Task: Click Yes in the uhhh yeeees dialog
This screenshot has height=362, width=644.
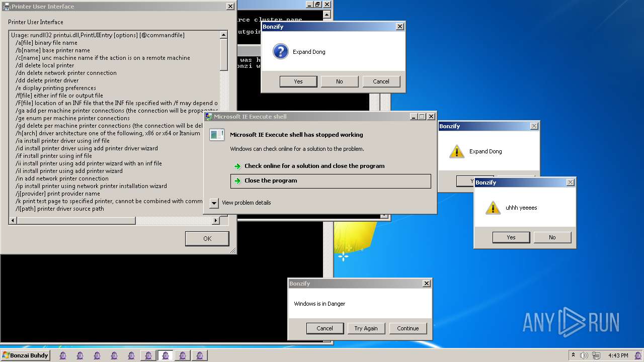Action: coord(511,237)
